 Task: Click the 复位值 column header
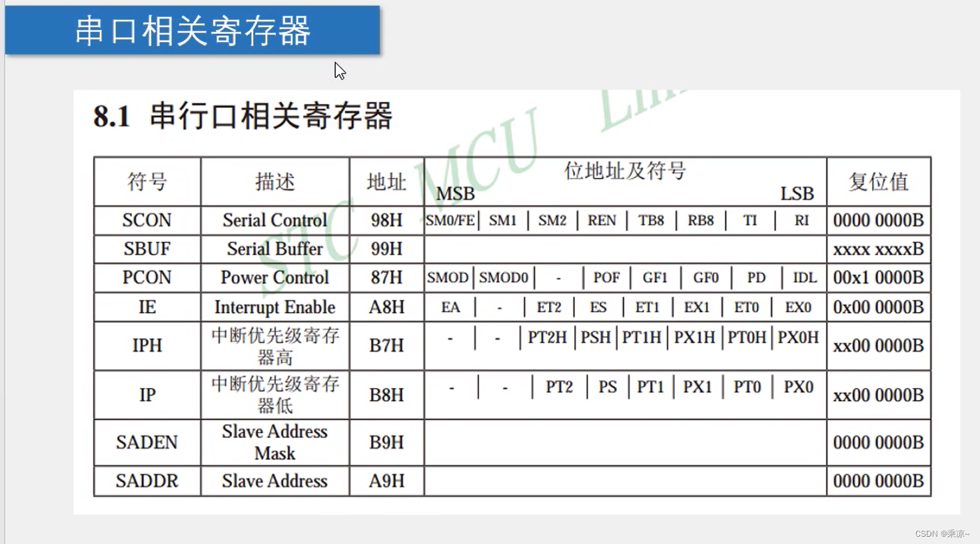click(x=878, y=181)
